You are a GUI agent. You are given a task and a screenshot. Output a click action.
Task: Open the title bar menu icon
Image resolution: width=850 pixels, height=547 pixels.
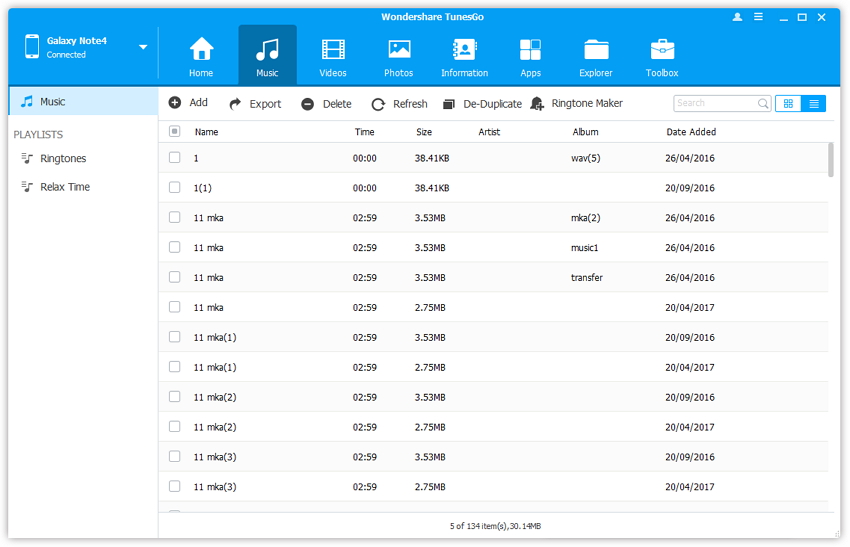[x=760, y=17]
